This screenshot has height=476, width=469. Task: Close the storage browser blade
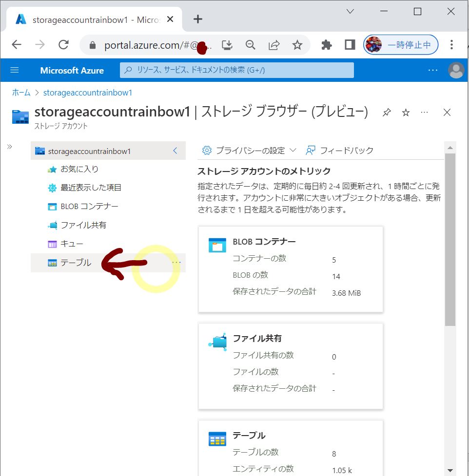(x=447, y=113)
